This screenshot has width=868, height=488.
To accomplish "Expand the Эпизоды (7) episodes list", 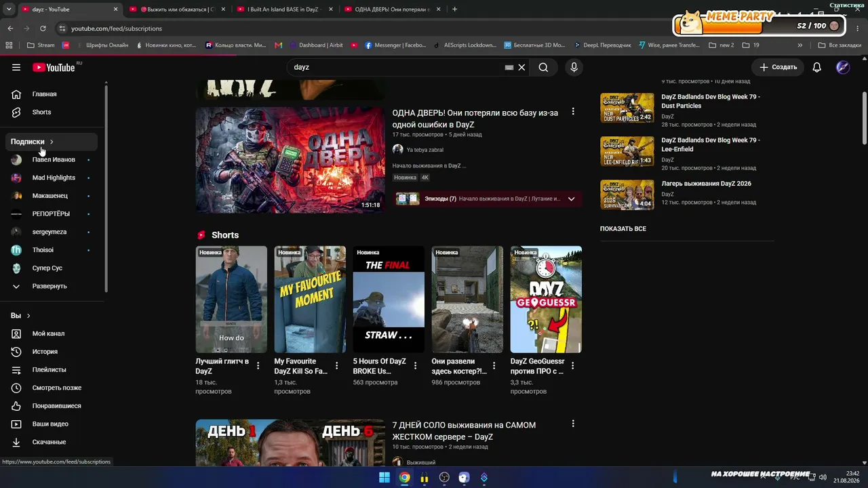I will pos(571,199).
